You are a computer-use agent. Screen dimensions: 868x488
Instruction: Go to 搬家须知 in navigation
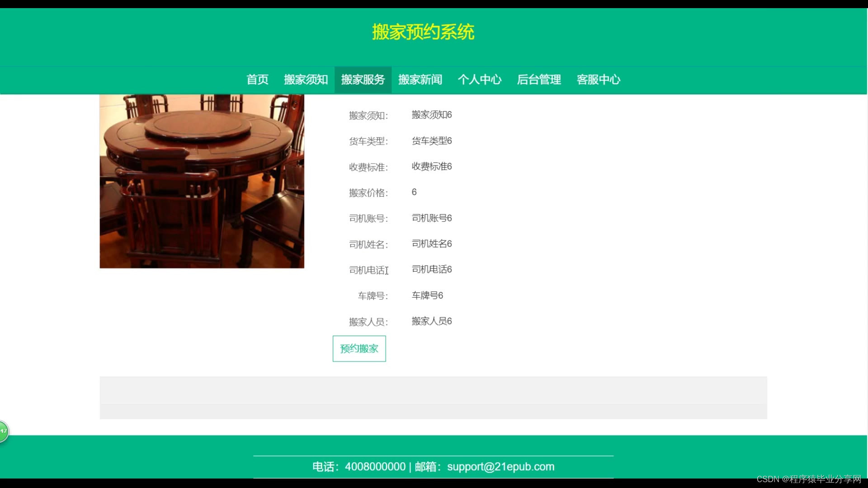click(x=306, y=80)
